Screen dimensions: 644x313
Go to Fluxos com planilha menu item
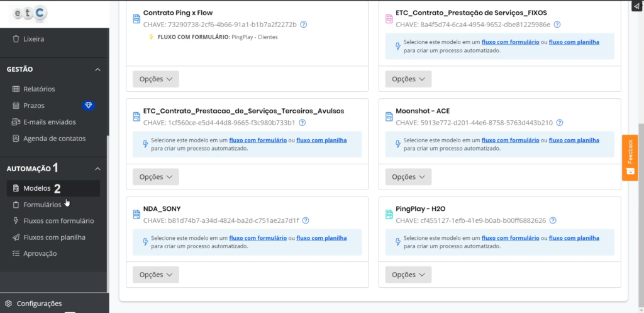(x=54, y=237)
